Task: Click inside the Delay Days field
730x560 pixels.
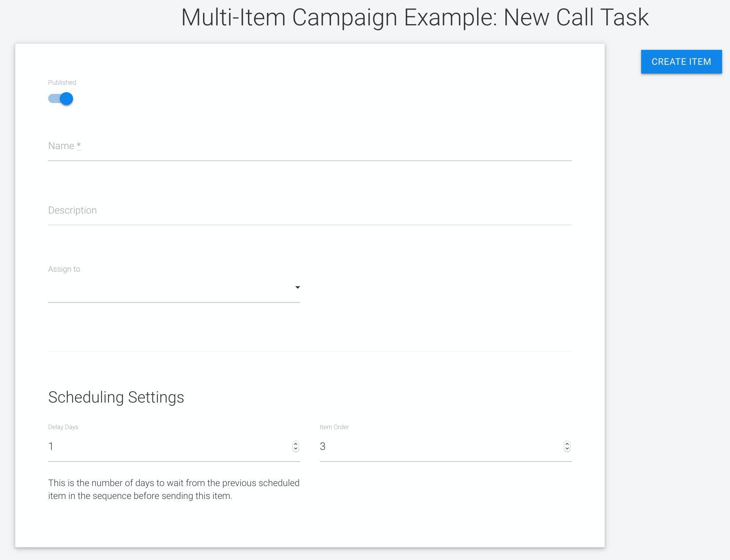Action: [x=166, y=447]
